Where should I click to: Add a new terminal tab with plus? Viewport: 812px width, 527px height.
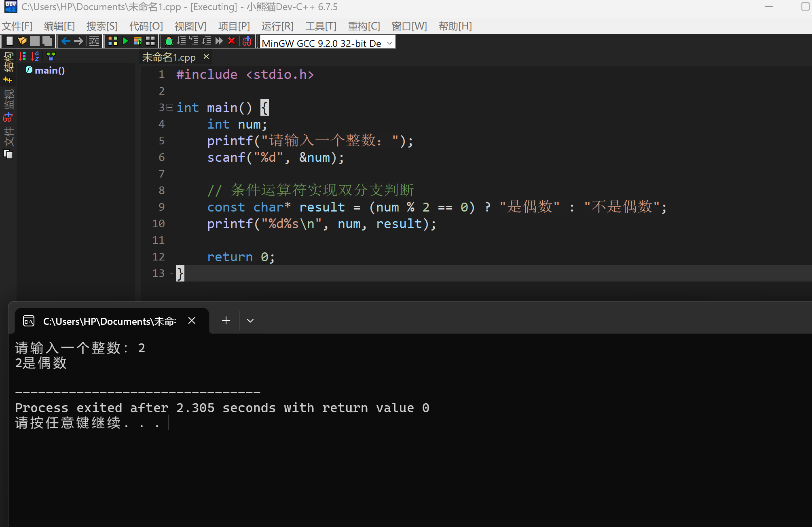coord(226,321)
